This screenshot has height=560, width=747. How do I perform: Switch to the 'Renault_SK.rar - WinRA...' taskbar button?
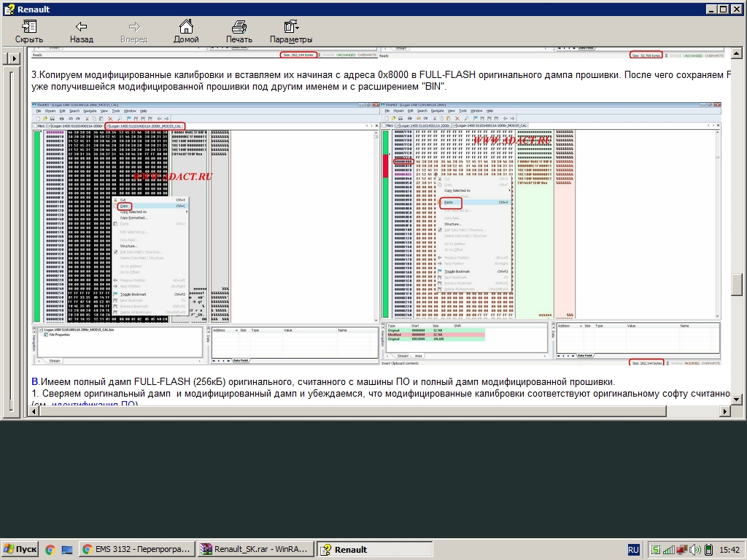pyautogui.click(x=256, y=549)
